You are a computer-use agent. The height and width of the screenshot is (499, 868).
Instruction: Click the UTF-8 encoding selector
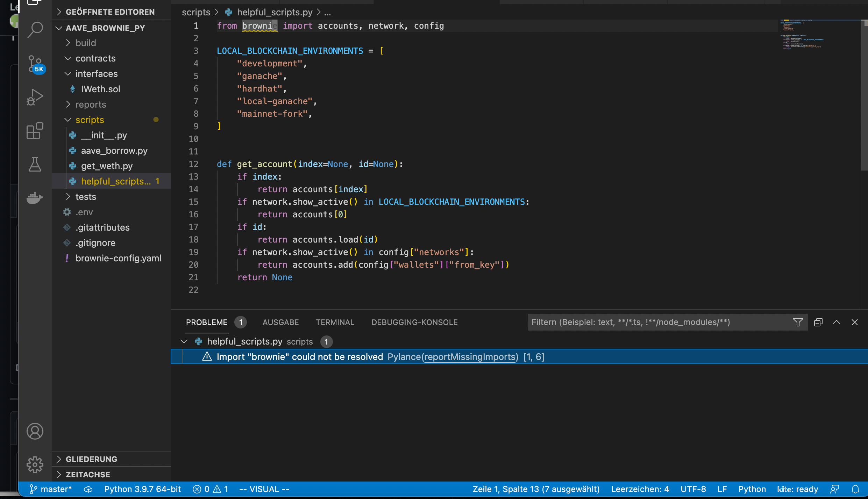point(693,489)
